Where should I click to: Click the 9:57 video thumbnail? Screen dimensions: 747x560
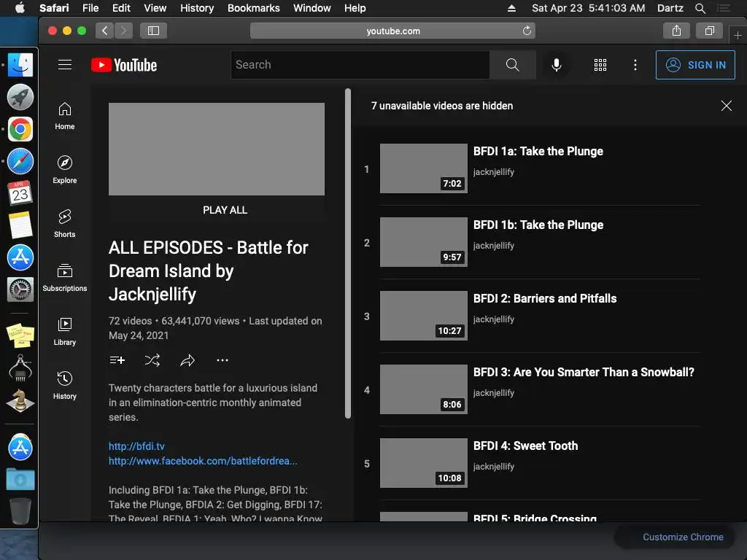coord(424,242)
